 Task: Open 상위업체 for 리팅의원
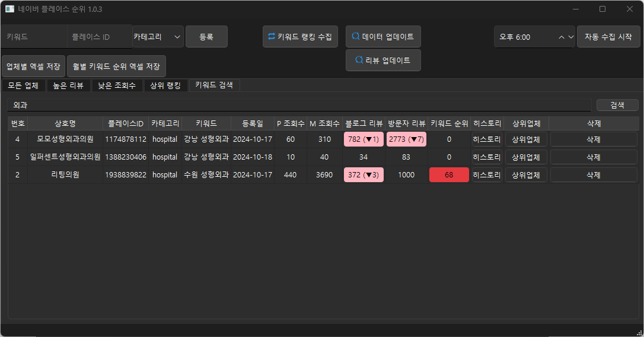(x=526, y=174)
